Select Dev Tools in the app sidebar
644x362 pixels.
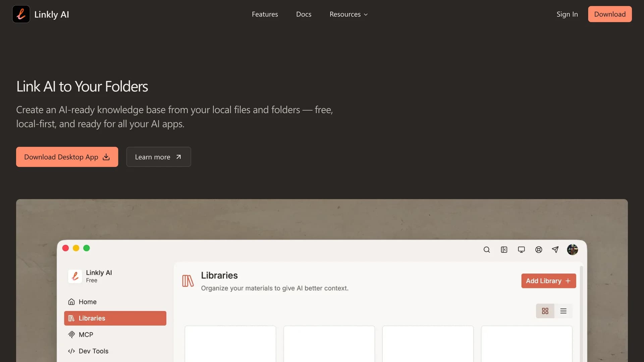click(x=115, y=351)
